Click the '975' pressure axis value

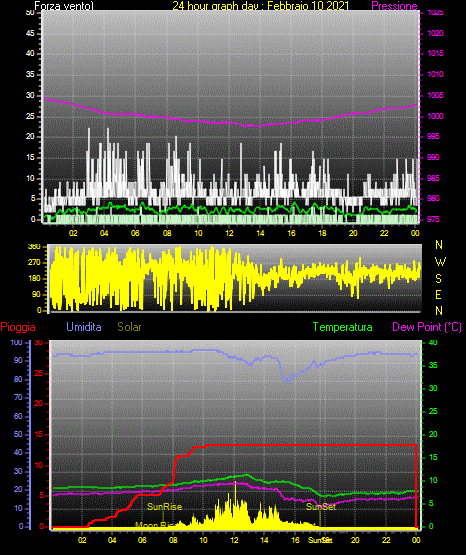(433, 219)
